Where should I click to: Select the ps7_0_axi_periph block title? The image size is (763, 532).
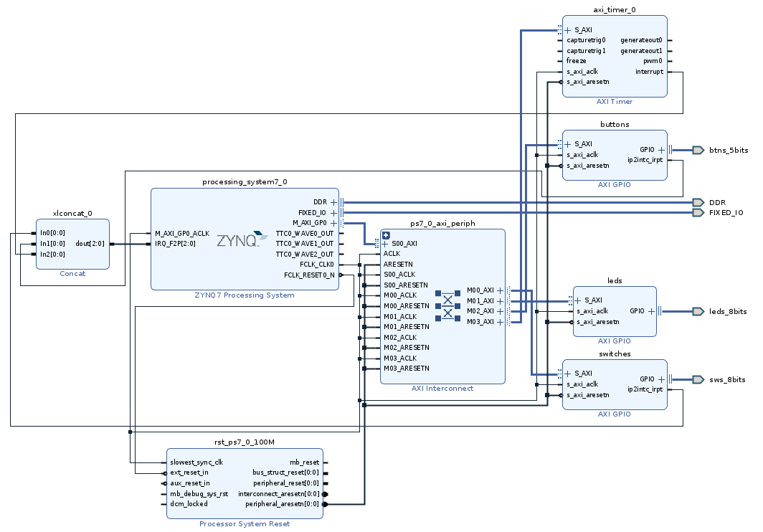443,223
